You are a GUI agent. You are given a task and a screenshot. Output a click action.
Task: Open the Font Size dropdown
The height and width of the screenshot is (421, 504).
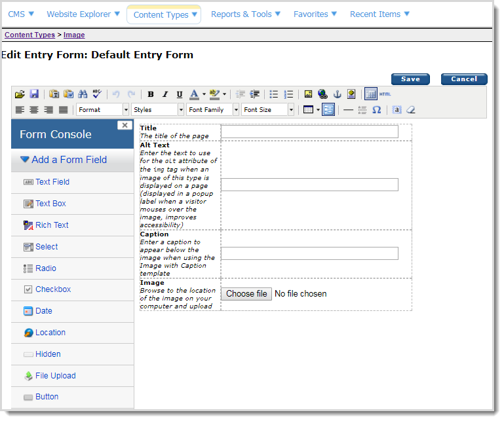[268, 110]
